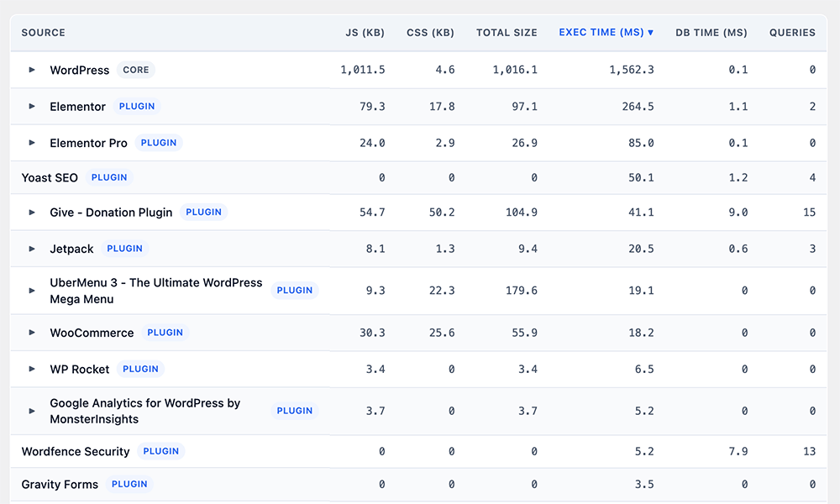The width and height of the screenshot is (840, 504).
Task: Expand the Jetpack row
Action: pos(32,249)
